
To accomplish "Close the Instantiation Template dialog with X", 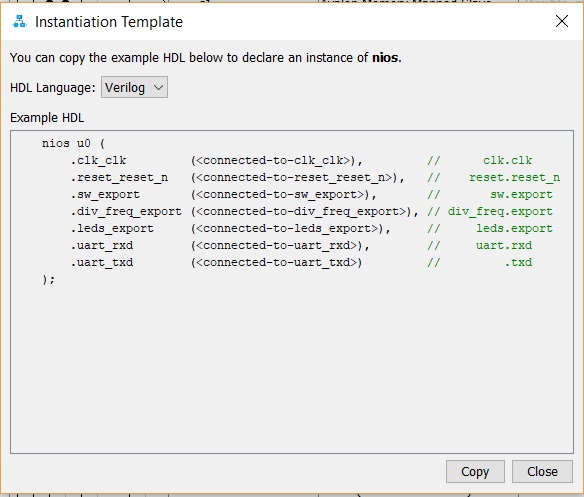I will coord(562,21).
